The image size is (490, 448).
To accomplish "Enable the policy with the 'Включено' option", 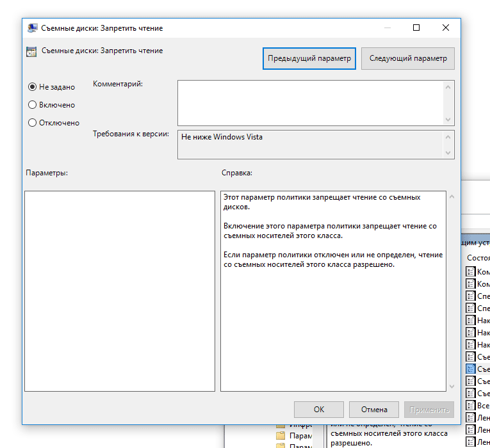I will 33,105.
